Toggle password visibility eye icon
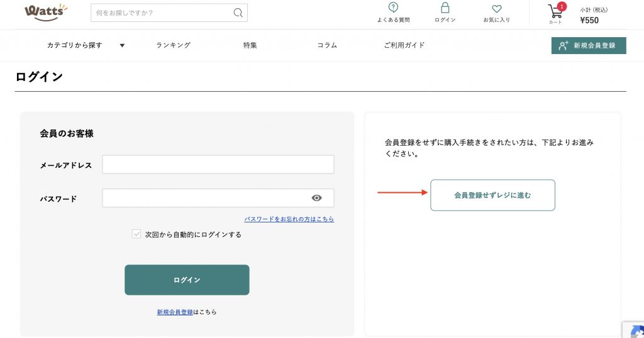644x338 pixels. pos(317,198)
